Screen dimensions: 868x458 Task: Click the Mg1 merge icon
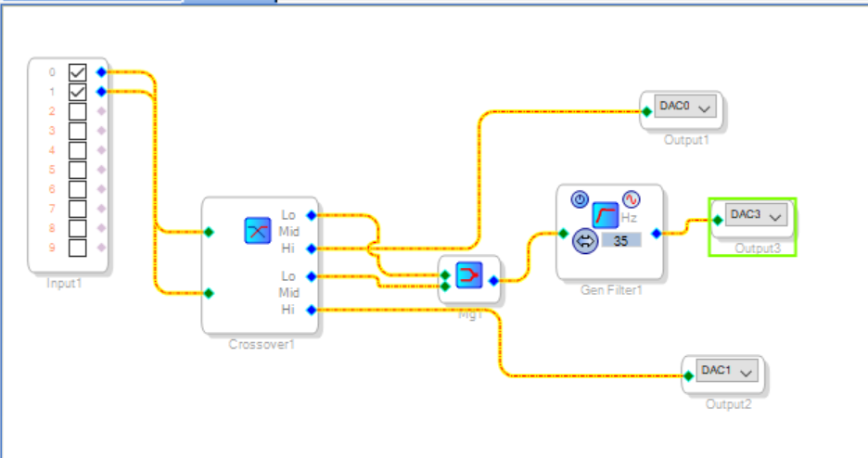coord(469,275)
